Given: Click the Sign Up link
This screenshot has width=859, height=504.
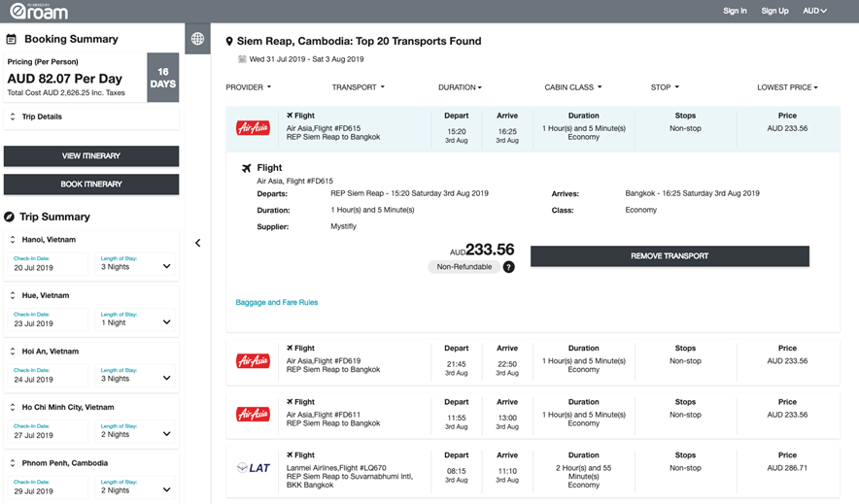Looking at the screenshot, I should [x=774, y=11].
